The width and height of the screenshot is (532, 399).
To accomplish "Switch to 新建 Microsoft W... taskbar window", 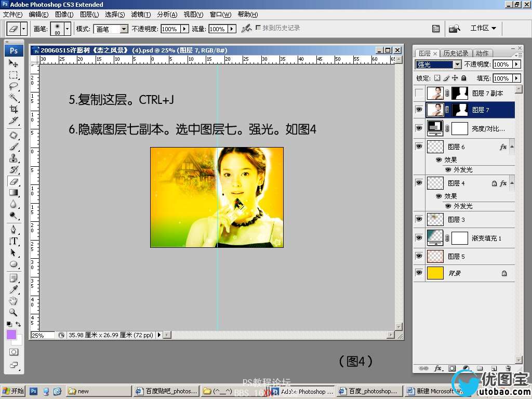I will point(437,391).
